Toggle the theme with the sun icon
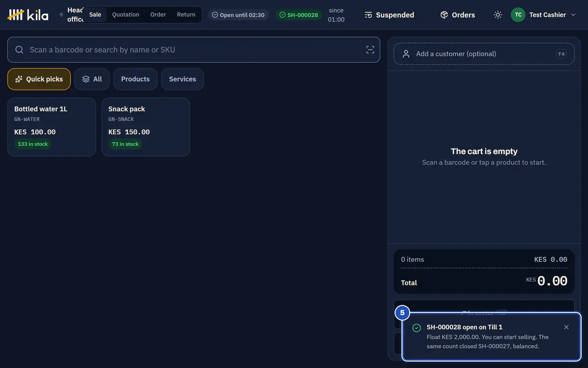 [498, 15]
